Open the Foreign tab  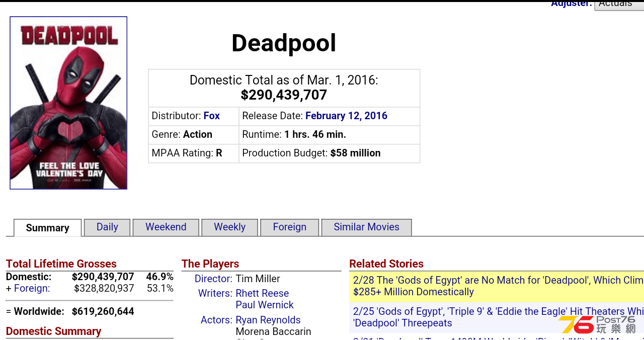pyautogui.click(x=290, y=227)
